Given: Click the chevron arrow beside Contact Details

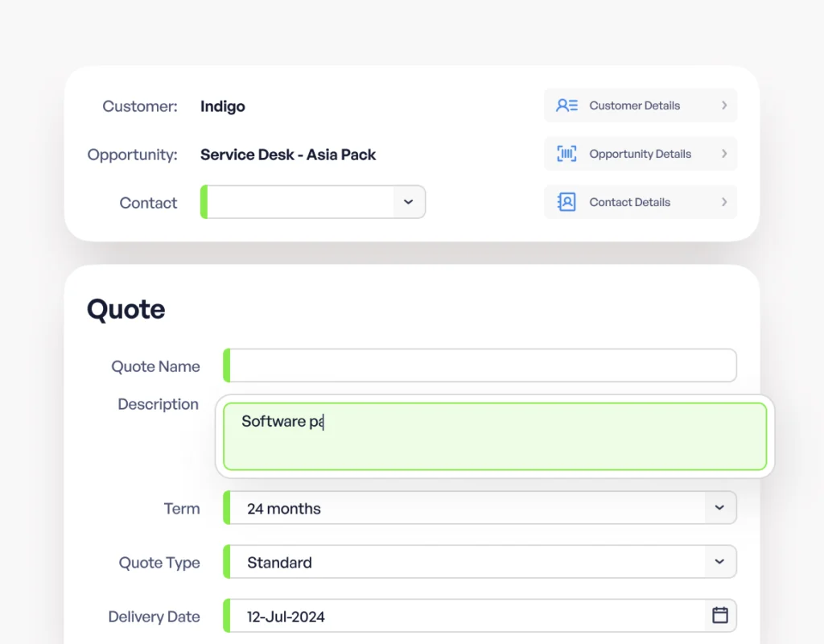Looking at the screenshot, I should tap(724, 202).
